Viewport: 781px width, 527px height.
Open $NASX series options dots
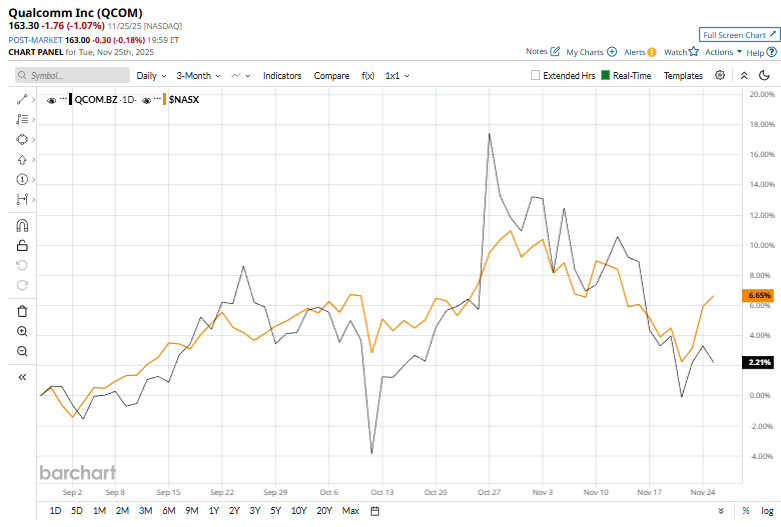pyautogui.click(x=157, y=99)
